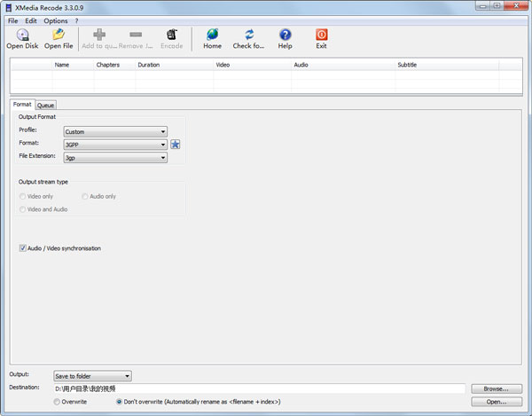The image size is (532, 416).
Task: Click XMedia Recode title bar app icon
Action: click(9, 7)
